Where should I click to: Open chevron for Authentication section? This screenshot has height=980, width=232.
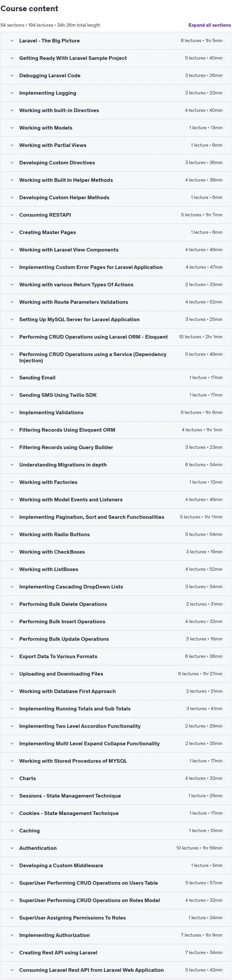(x=12, y=848)
